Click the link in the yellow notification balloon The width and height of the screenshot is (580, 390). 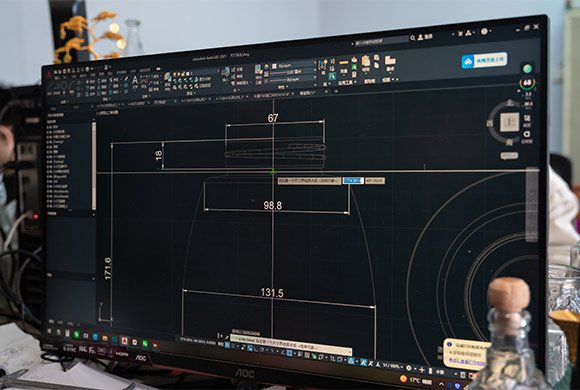(x=467, y=361)
